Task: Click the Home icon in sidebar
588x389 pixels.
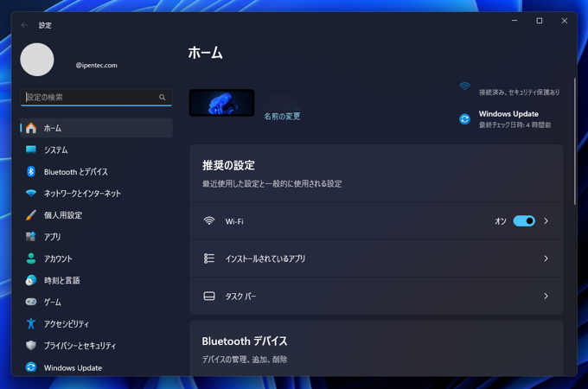Action: click(31, 128)
